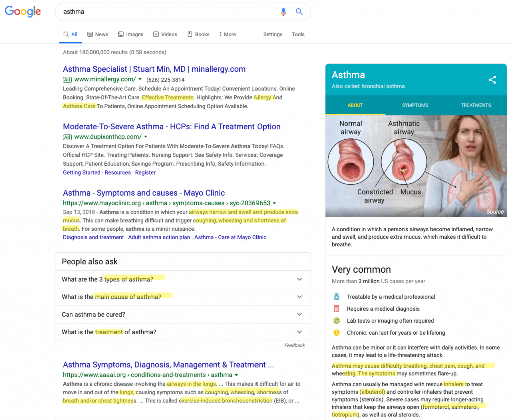Expand 'What is the main cause of asthma?'
The height and width of the screenshot is (420, 513).
click(183, 297)
